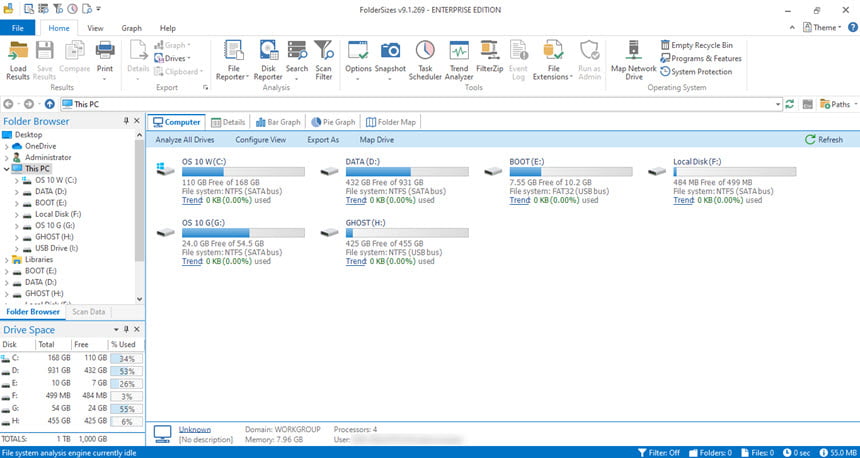Open the quick access toolbar customize arrow
The width and height of the screenshot is (860, 458).
pyautogui.click(x=99, y=9)
